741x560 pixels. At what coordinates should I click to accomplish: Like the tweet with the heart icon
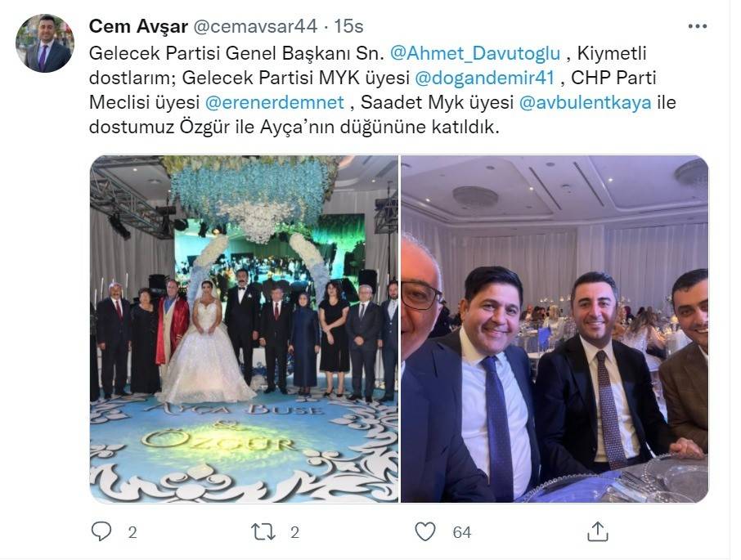424,531
